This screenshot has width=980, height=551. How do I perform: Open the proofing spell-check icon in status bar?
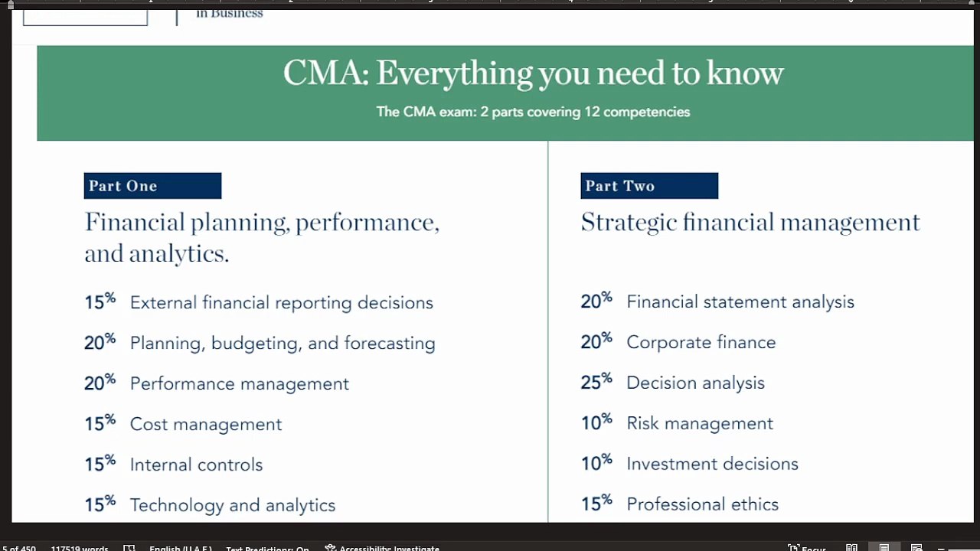pos(129,548)
